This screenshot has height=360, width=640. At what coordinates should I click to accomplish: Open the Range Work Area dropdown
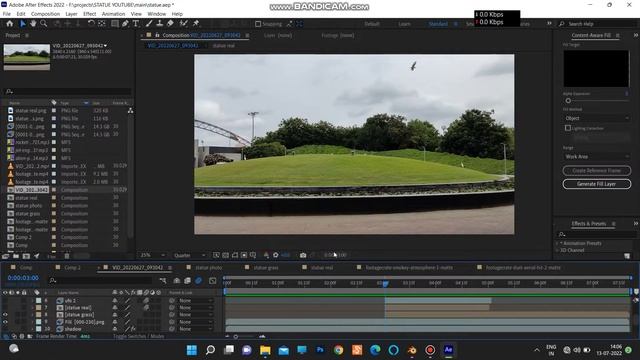click(x=596, y=156)
